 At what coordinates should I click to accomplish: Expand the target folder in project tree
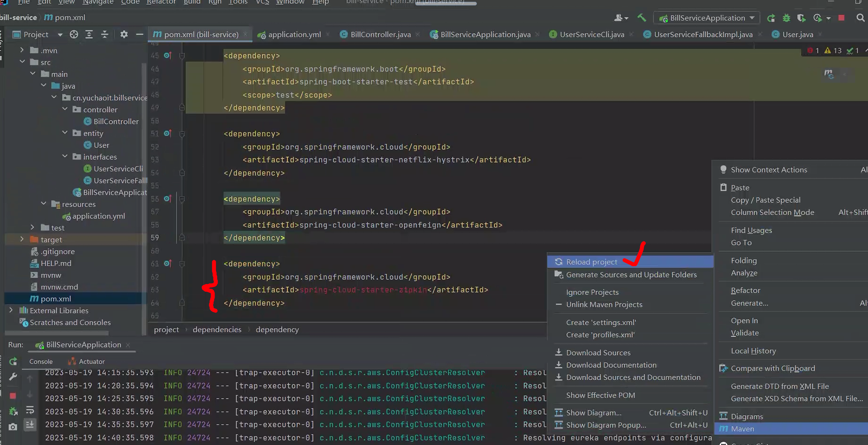[x=22, y=239]
